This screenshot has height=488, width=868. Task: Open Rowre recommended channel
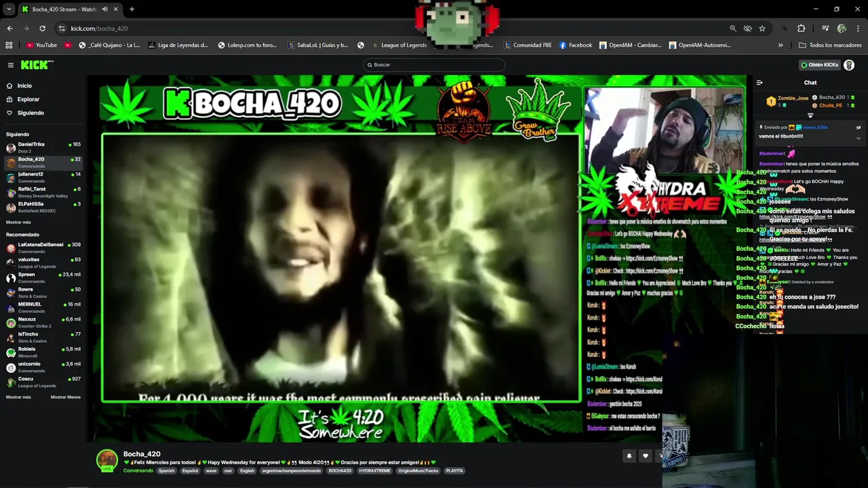click(x=43, y=292)
